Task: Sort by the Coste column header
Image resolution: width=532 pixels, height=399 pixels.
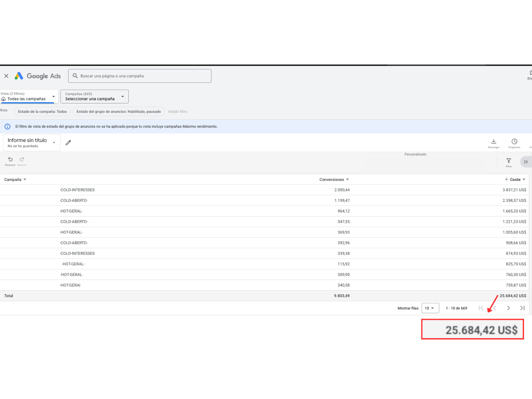Action: pos(515,180)
